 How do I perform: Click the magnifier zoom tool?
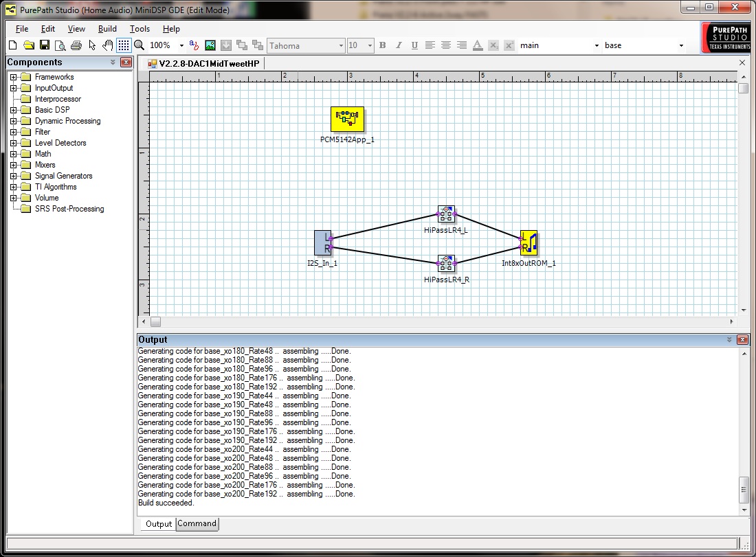tap(140, 45)
